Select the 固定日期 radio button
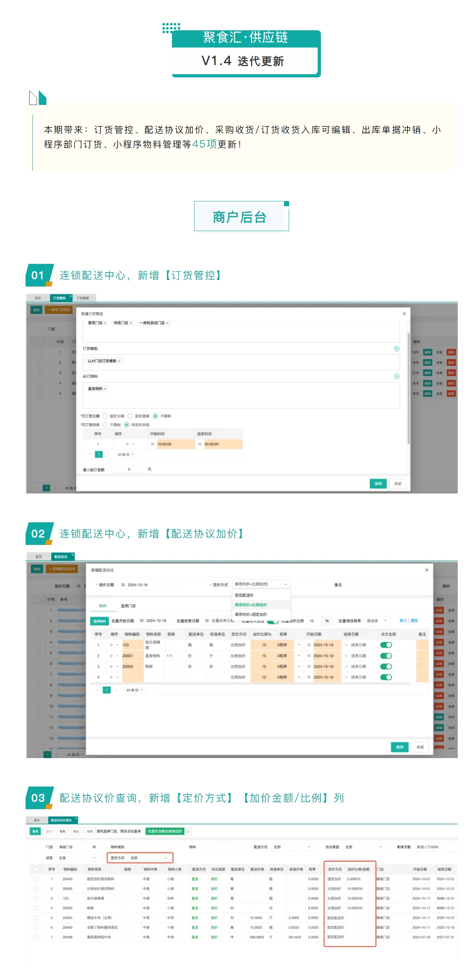Image resolution: width=472 pixels, height=980 pixels. (x=105, y=416)
